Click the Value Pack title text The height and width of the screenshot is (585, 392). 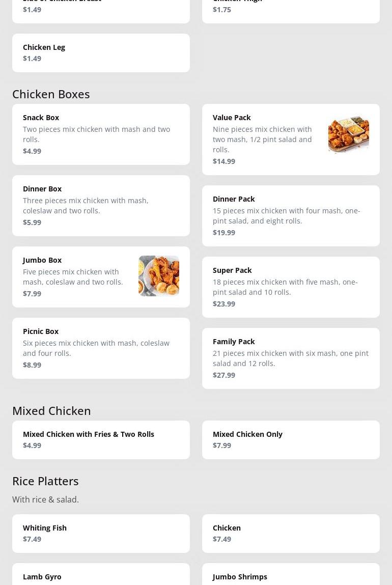pos(232,118)
